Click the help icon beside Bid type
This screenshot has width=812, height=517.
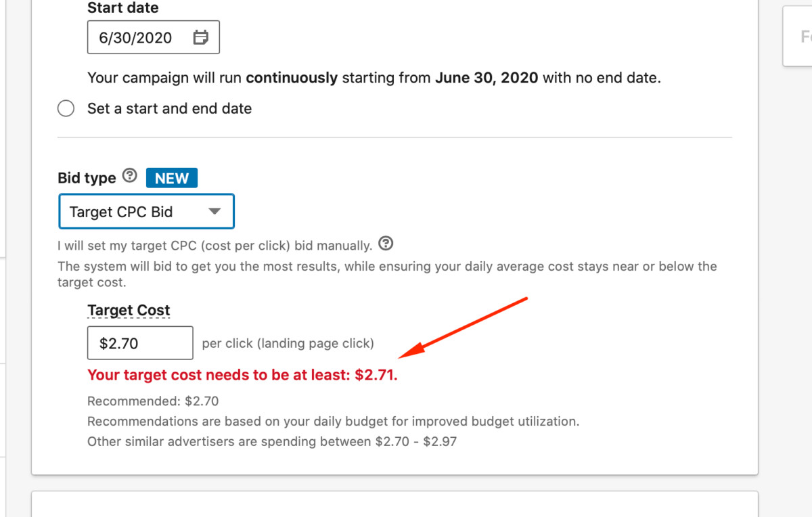pos(129,177)
